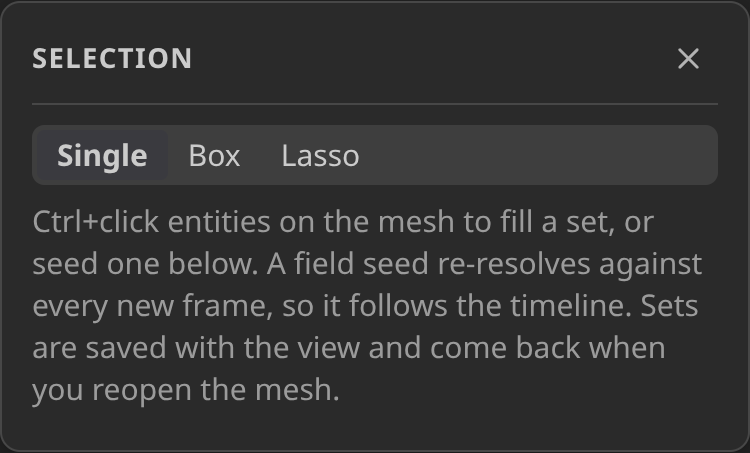
Task: Click 'A field seed' in the description
Action: [x=347, y=264]
